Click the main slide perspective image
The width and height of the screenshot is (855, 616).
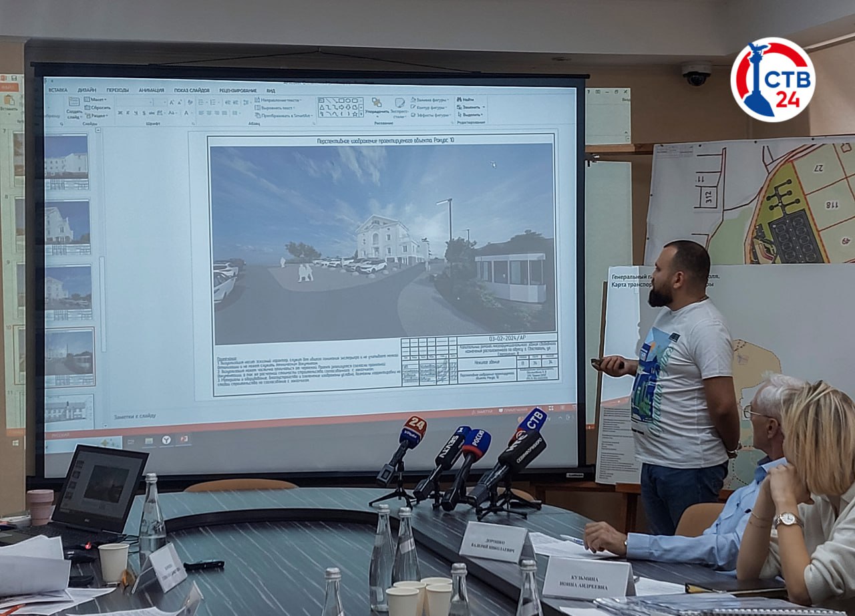point(382,242)
